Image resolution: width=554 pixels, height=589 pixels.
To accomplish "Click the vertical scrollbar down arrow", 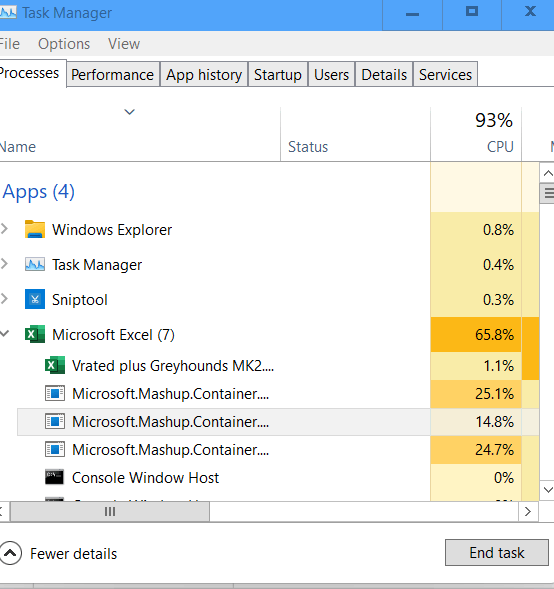I will point(548,490).
